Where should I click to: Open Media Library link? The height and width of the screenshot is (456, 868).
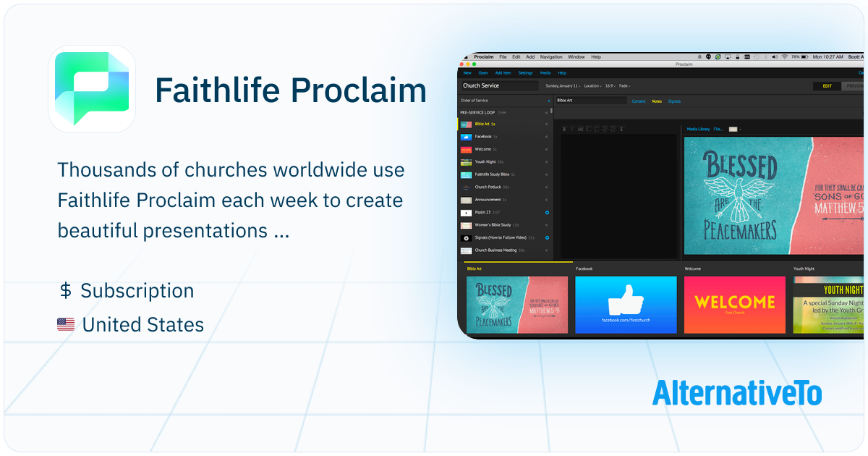[x=698, y=129]
